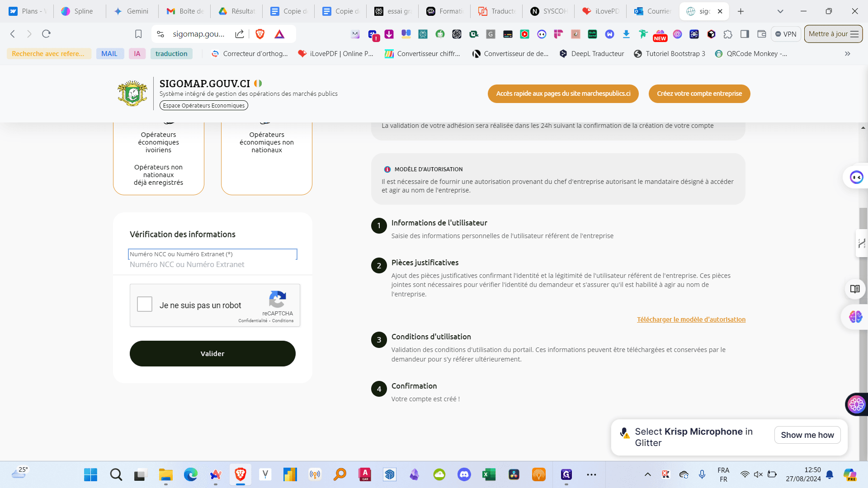Screen dimensions: 868x488
Task: Open the 'MAIL' bookmark folder
Action: click(110, 54)
